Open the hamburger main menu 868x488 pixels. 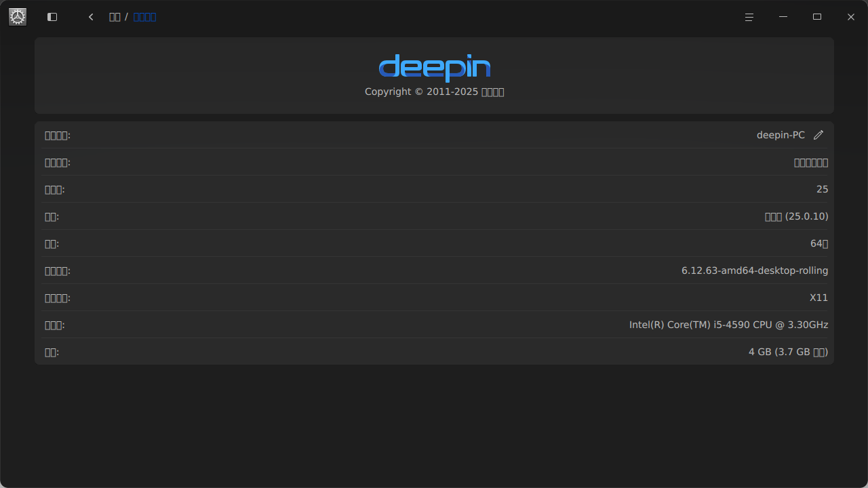(749, 17)
